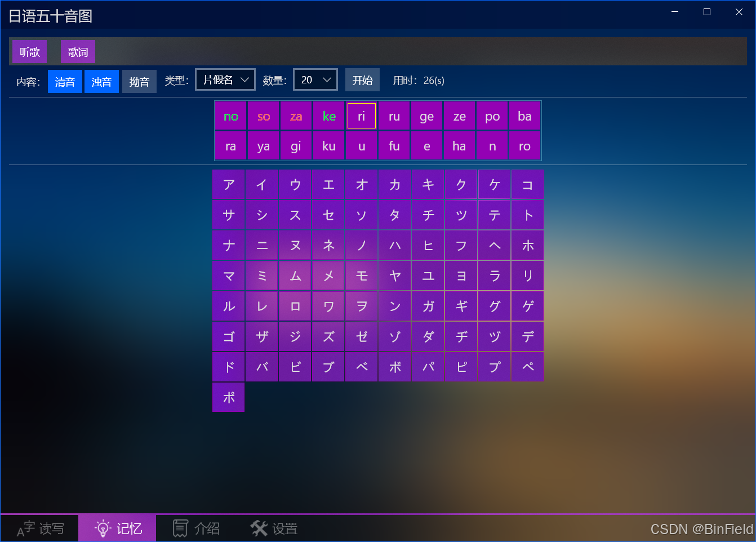
Task: Click the 'ha' romaji tile
Action: pos(460,146)
